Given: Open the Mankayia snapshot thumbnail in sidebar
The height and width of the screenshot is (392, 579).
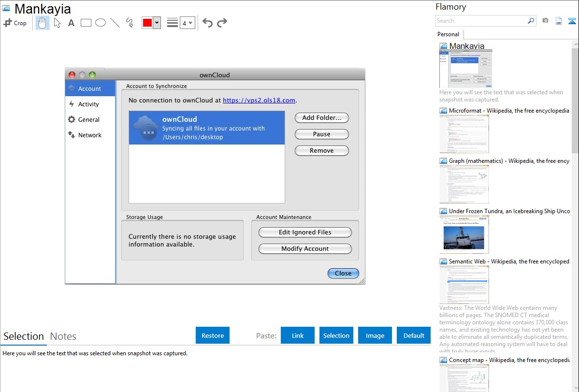Looking at the screenshot, I should point(466,69).
